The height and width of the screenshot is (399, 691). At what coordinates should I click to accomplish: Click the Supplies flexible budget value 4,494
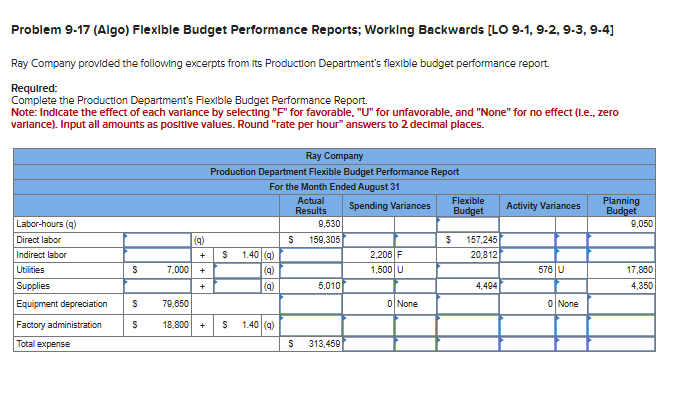click(487, 286)
